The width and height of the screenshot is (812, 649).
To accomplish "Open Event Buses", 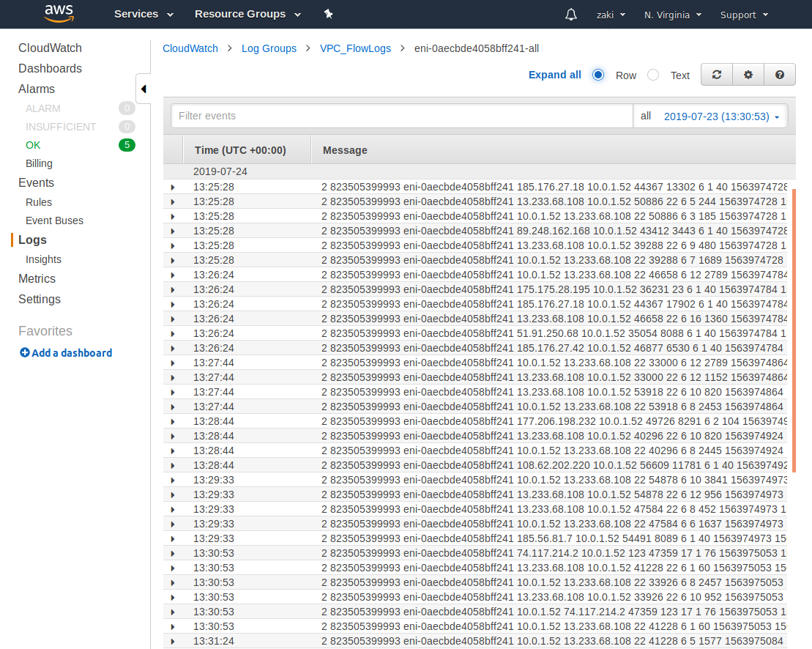I will coord(54,220).
